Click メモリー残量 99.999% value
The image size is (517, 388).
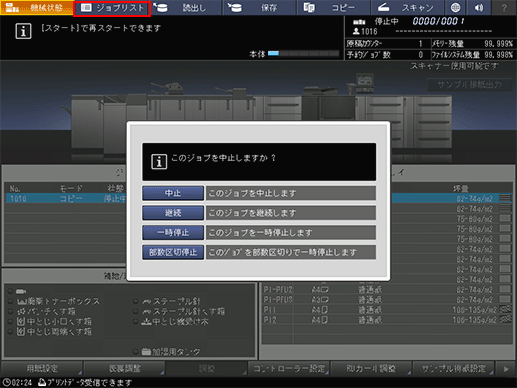point(498,44)
